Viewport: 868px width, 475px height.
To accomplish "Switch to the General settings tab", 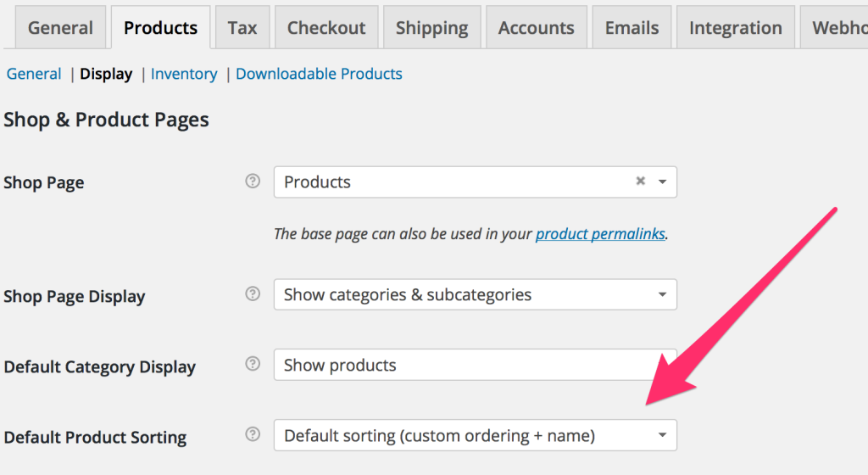I will coord(60,28).
